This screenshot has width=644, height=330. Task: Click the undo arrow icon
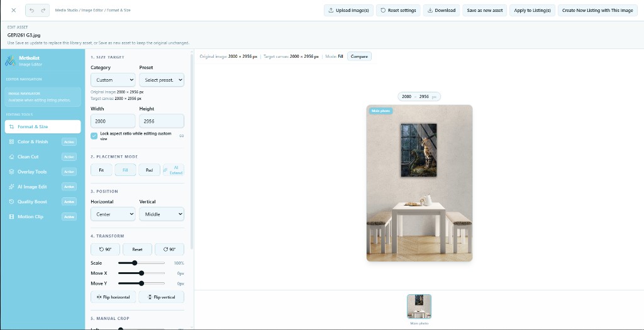pyautogui.click(x=32, y=10)
